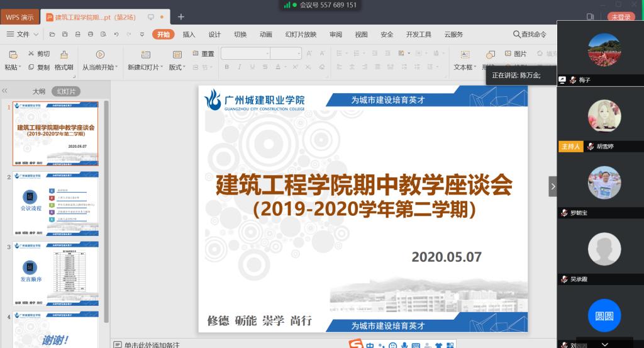
Task: Start slideshow from current slide (从当前开始)
Action: [x=99, y=55]
